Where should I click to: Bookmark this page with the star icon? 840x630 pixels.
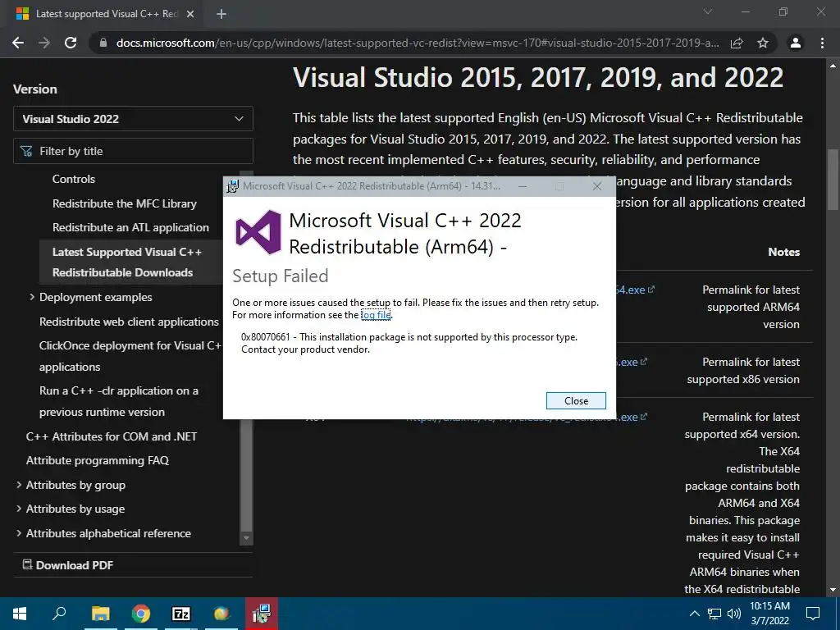[763, 43]
